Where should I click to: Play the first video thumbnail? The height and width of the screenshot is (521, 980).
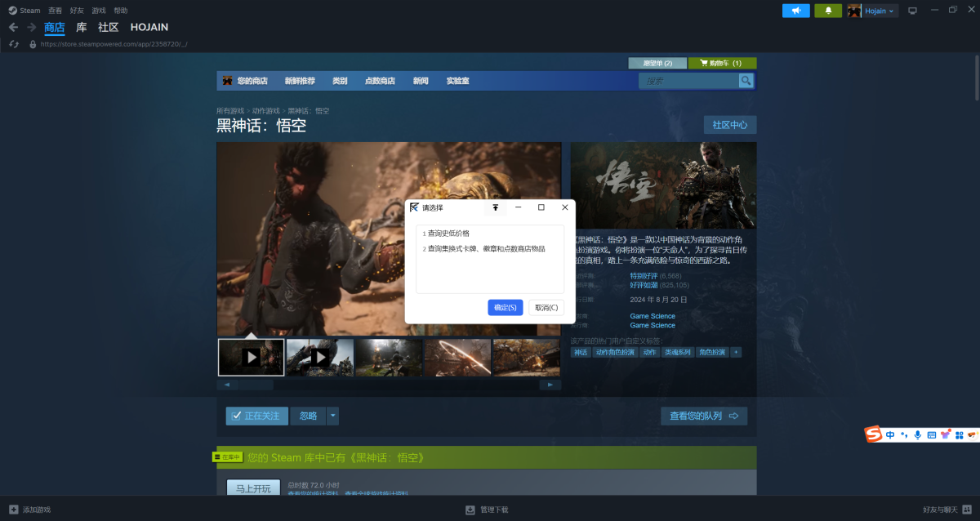(x=252, y=357)
